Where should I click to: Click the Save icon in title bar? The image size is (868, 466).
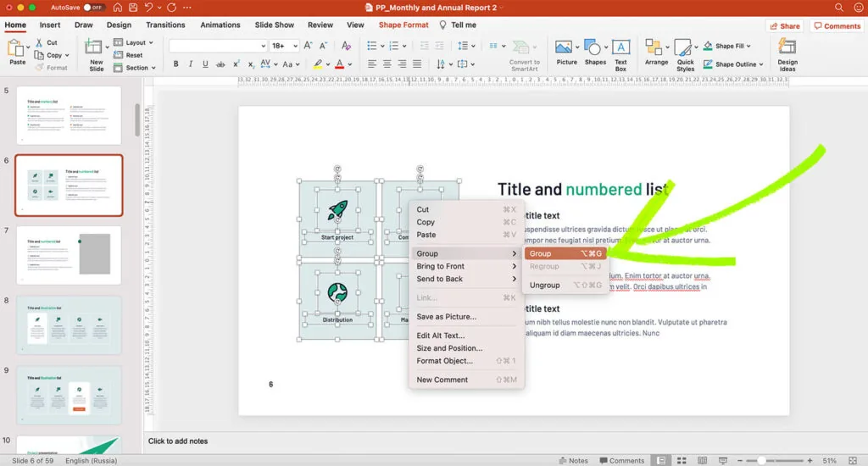pyautogui.click(x=133, y=8)
